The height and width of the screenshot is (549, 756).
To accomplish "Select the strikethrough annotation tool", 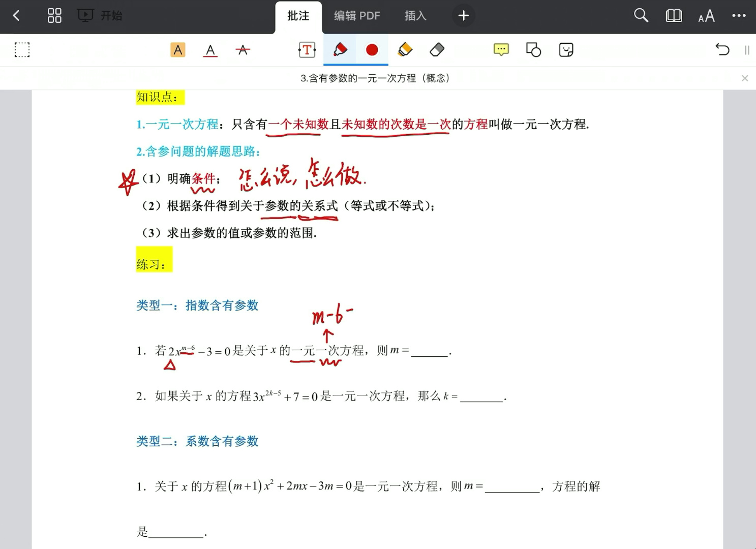I will tap(243, 50).
